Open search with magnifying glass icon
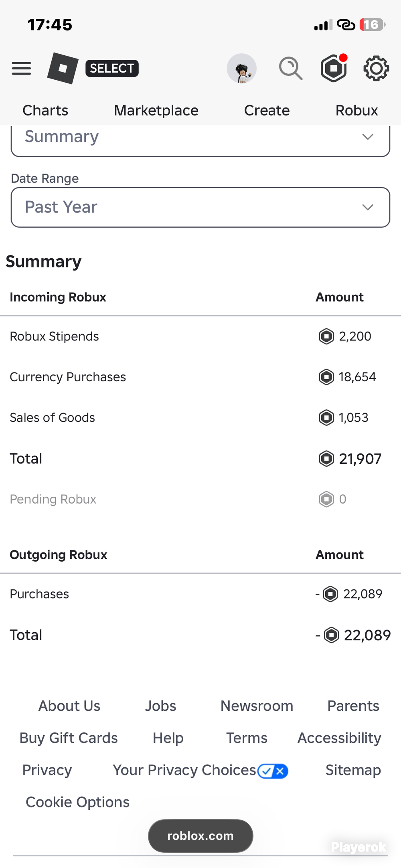401x868 pixels. coord(290,69)
